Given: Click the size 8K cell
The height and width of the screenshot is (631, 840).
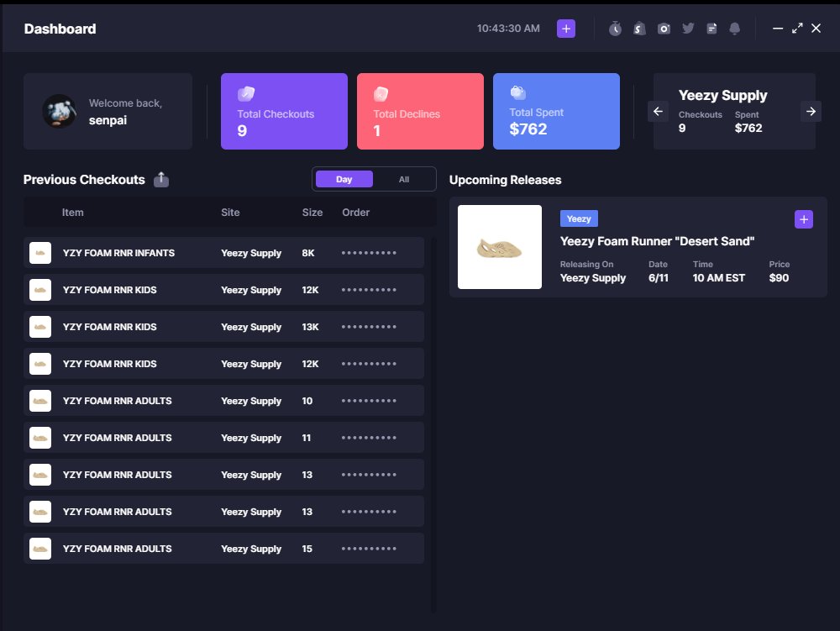Looking at the screenshot, I should pyautogui.click(x=308, y=253).
